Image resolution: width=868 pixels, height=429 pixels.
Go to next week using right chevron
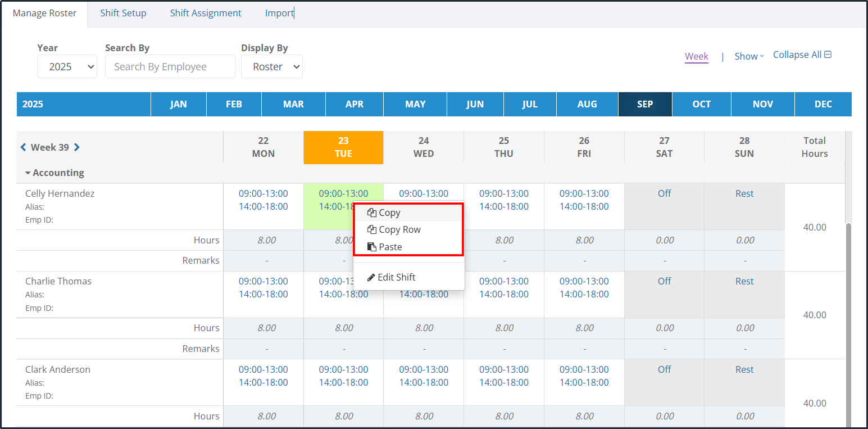[x=77, y=147]
